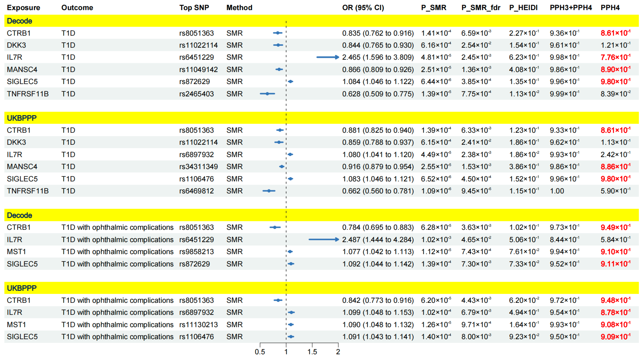The height and width of the screenshot is (358, 644).
Task: Click the x-axis tick label 0.5
Action: [260, 352]
